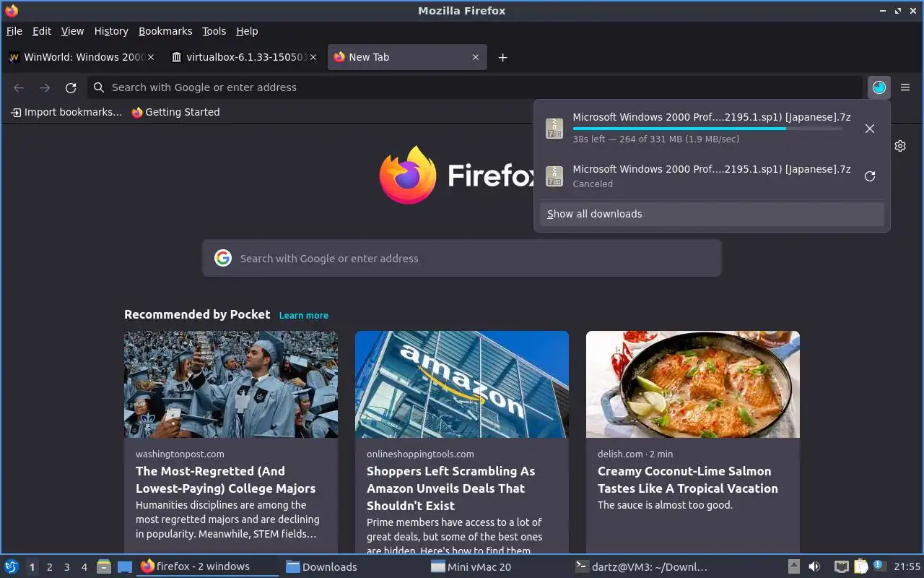Image resolution: width=924 pixels, height=578 pixels.
Task: Cancel the in-progress Windows 2000 download
Action: 870,129
